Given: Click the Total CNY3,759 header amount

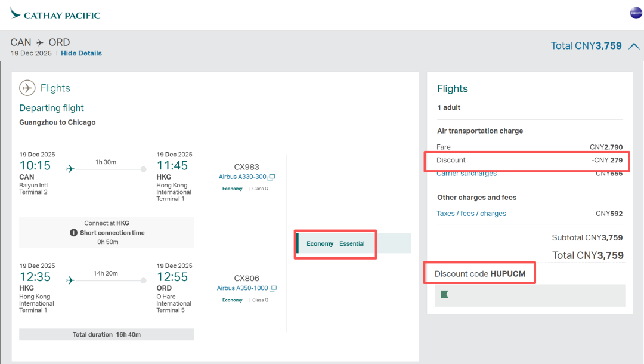Looking at the screenshot, I should pos(586,46).
